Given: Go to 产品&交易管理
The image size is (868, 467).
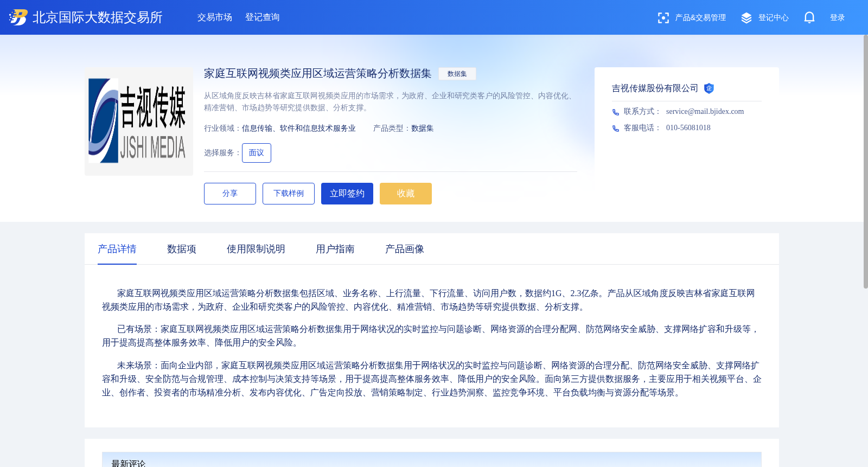Looking at the screenshot, I should [x=700, y=18].
